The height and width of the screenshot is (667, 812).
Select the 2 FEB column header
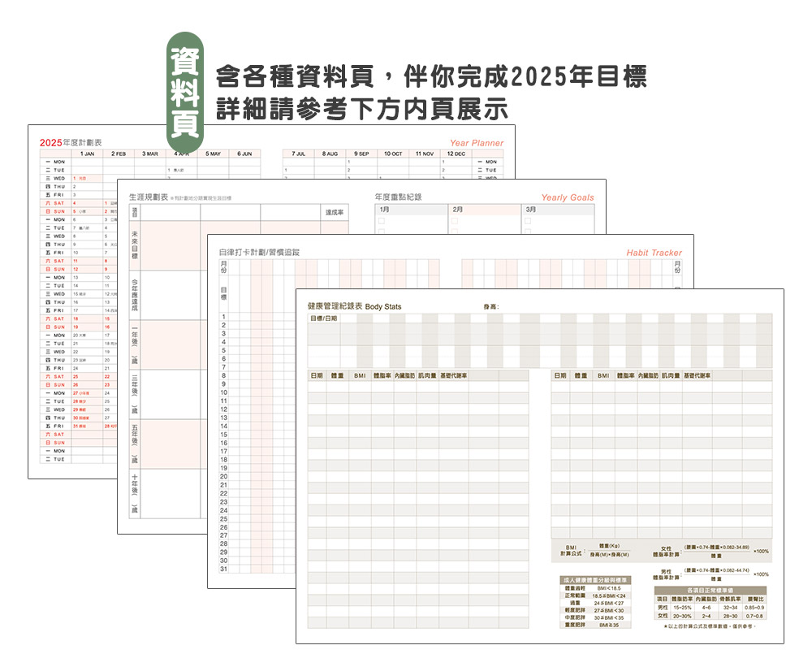119,154
